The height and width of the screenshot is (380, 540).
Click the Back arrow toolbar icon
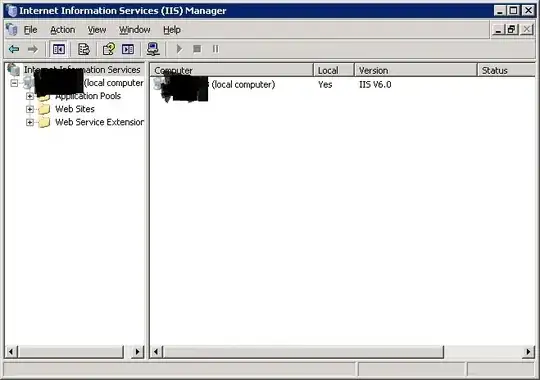(14, 49)
